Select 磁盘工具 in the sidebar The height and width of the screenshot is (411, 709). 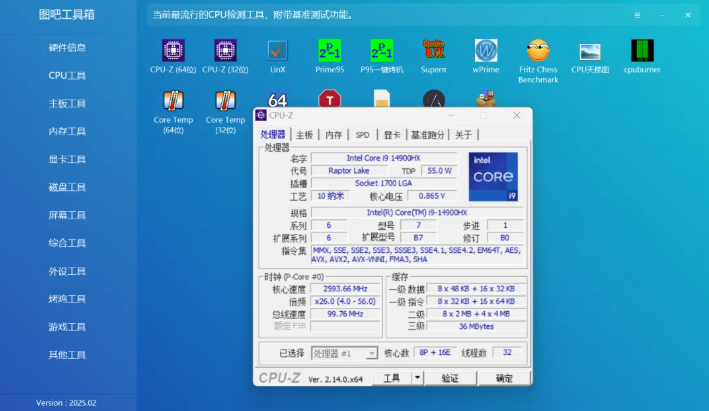point(67,187)
